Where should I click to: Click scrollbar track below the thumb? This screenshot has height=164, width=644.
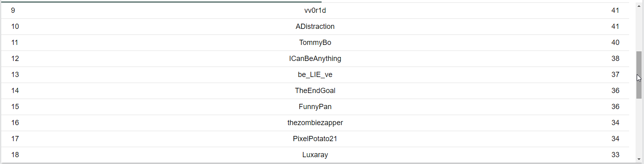point(639,128)
